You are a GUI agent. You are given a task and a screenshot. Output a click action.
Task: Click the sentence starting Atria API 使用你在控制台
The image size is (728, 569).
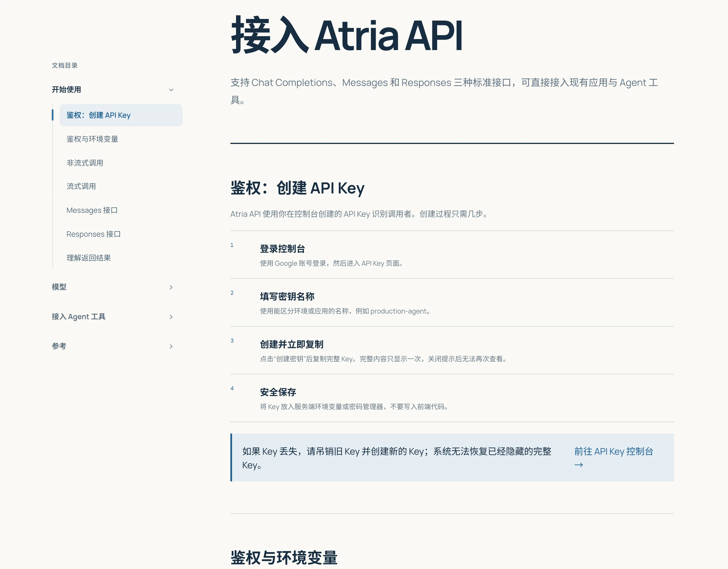point(360,214)
